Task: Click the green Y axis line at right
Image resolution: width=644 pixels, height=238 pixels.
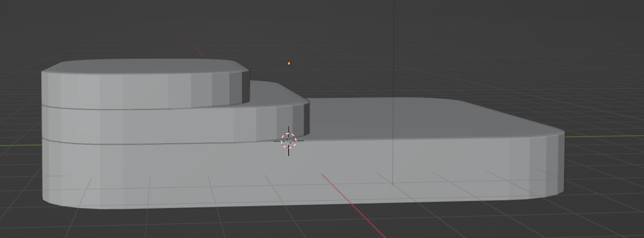Action: [x=604, y=136]
